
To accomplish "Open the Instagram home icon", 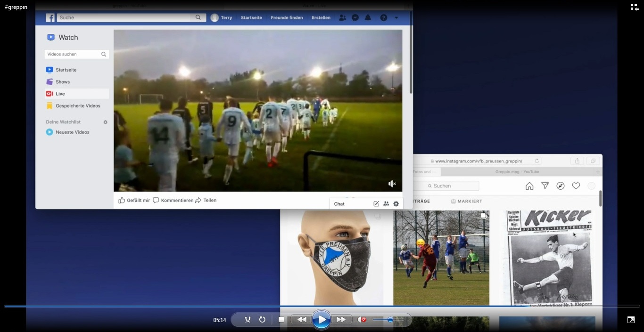I will pos(529,186).
